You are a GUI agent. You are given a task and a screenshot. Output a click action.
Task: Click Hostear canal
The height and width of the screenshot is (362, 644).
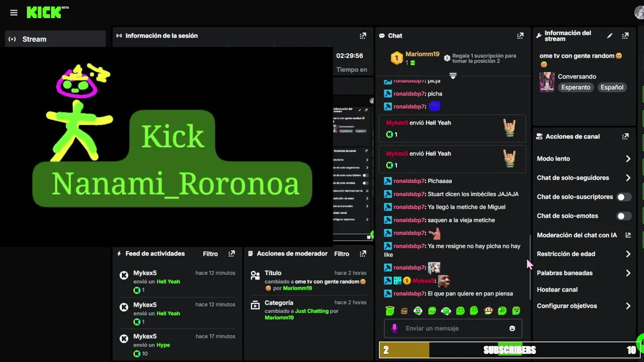557,290
